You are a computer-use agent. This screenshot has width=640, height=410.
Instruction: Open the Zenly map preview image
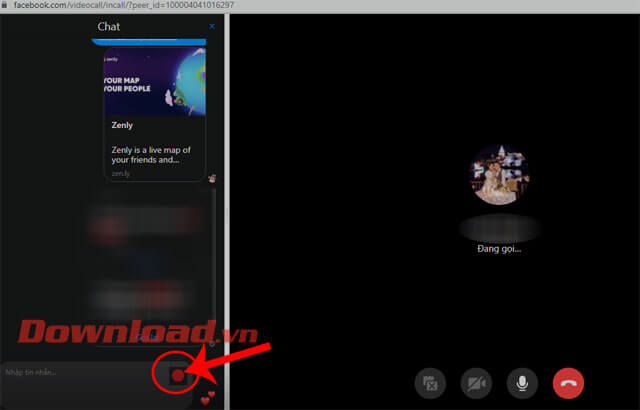click(155, 82)
